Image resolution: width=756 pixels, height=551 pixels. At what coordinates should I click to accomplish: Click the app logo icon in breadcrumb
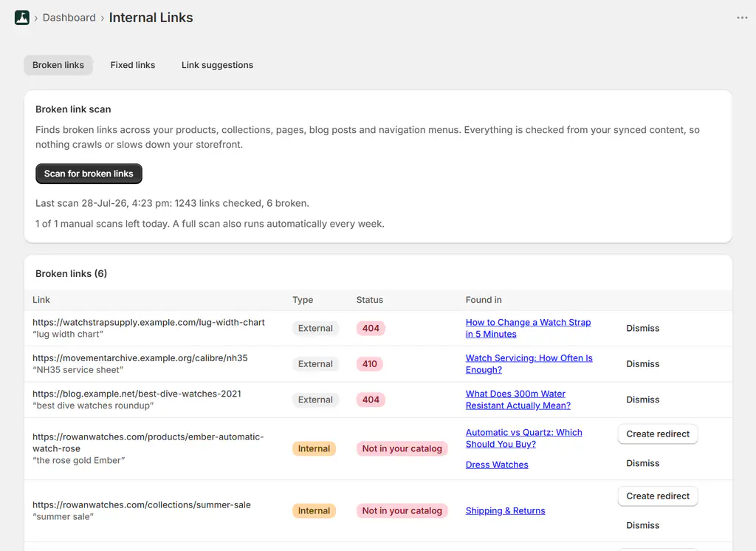[21, 18]
